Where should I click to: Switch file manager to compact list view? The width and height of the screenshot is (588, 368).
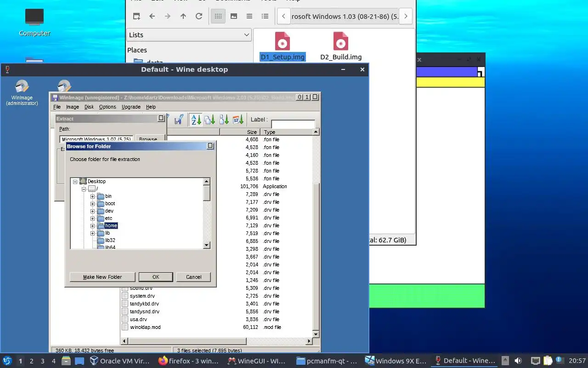pos(249,16)
